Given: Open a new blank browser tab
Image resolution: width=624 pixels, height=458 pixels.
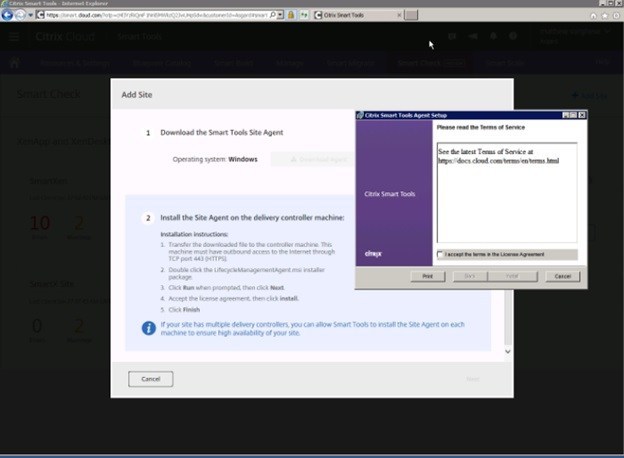Looking at the screenshot, I should tap(411, 15).
